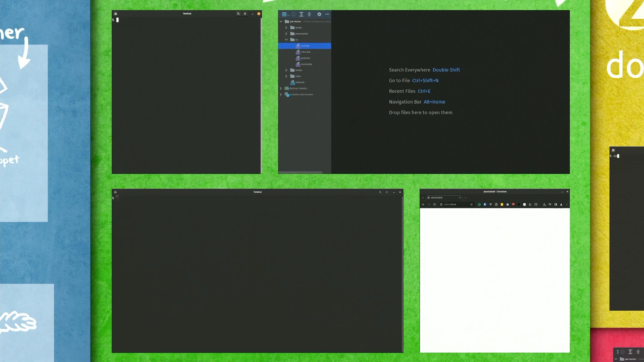644x362 pixels.
Task: Toggle the Chromium side panel icon
Action: tap(555, 204)
